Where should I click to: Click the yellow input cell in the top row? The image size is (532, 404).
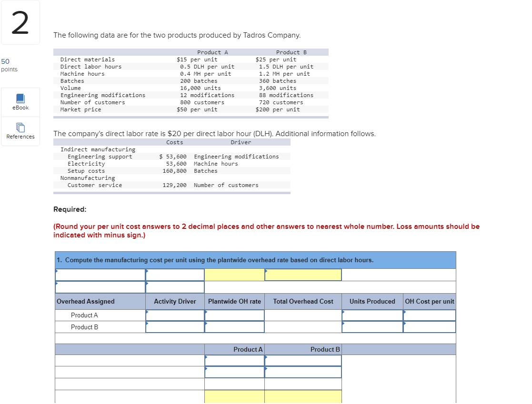[234, 275]
